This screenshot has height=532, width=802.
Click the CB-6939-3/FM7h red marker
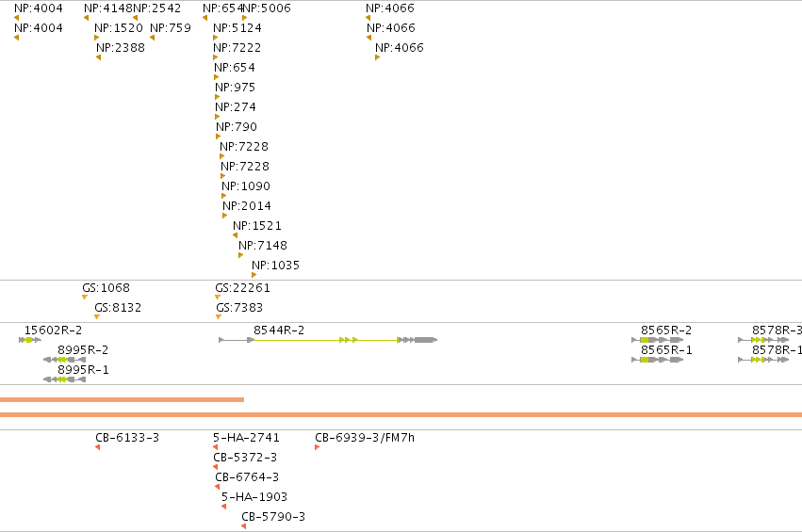point(317,447)
